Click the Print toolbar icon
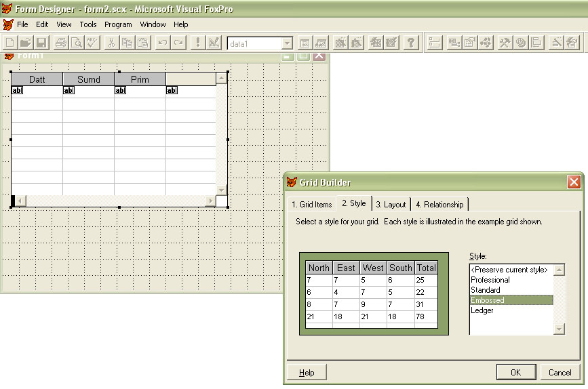Screen dimensions: 588x389 [x=61, y=43]
